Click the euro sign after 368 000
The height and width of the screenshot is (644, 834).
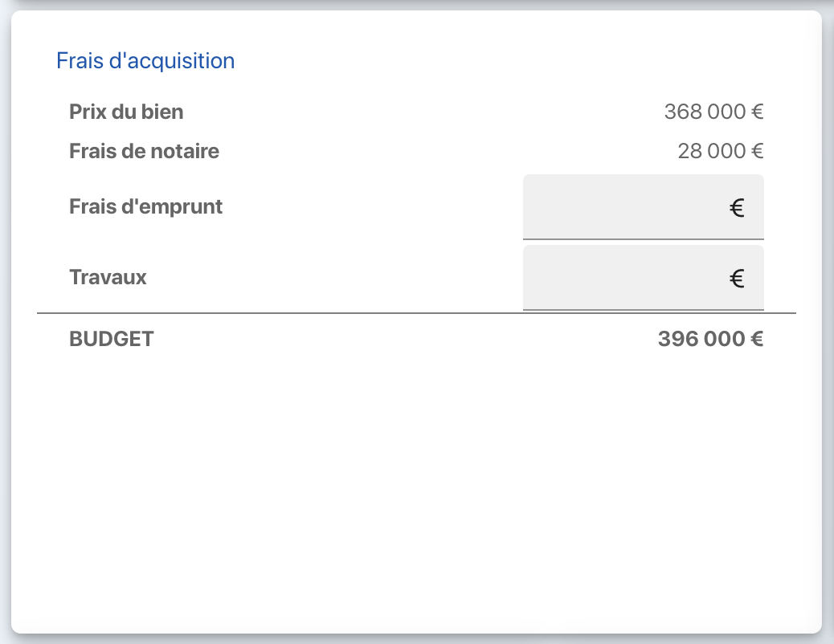coord(757,112)
